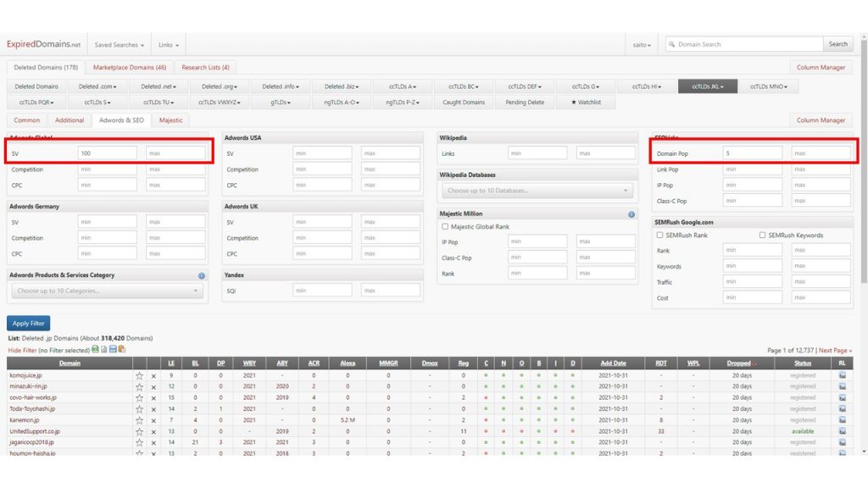The image size is (868, 488).
Task: Open Adwords Products & Services Category info icon
Action: coord(202,275)
